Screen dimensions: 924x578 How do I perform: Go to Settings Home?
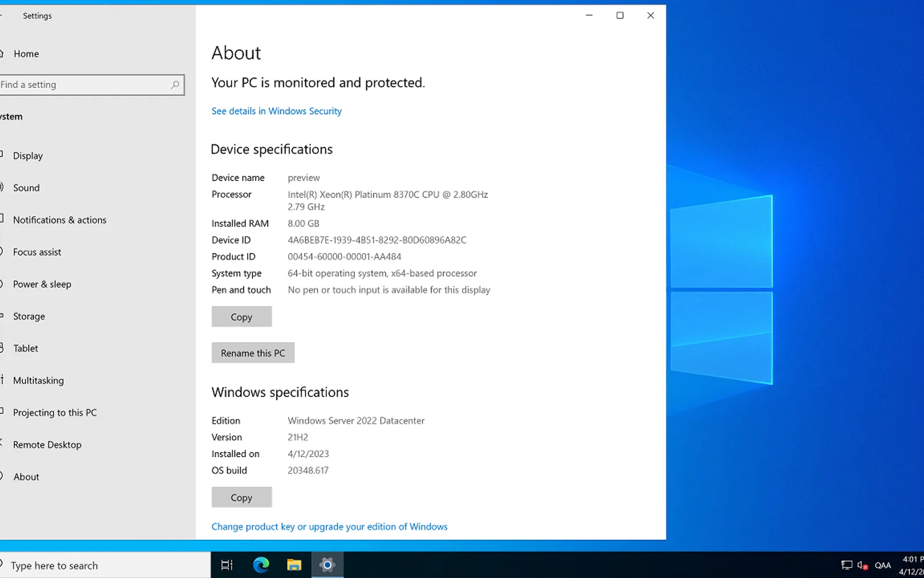pyautogui.click(x=27, y=54)
